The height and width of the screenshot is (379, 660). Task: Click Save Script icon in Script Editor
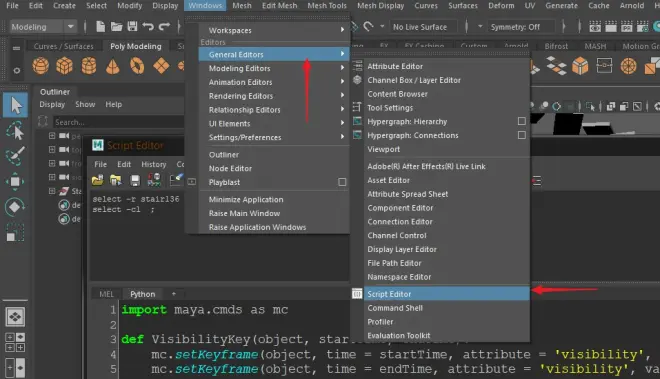click(135, 181)
